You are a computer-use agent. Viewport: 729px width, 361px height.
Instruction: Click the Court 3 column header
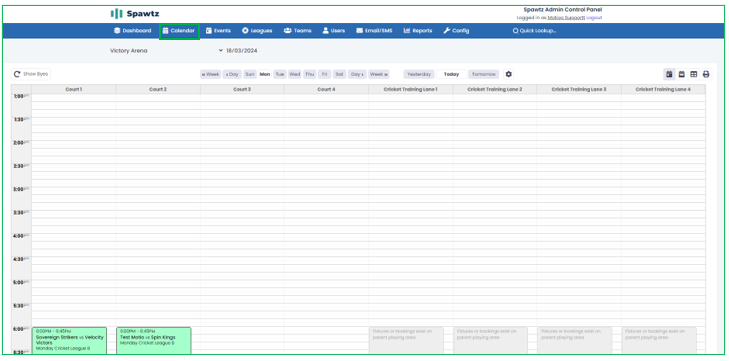click(x=242, y=89)
